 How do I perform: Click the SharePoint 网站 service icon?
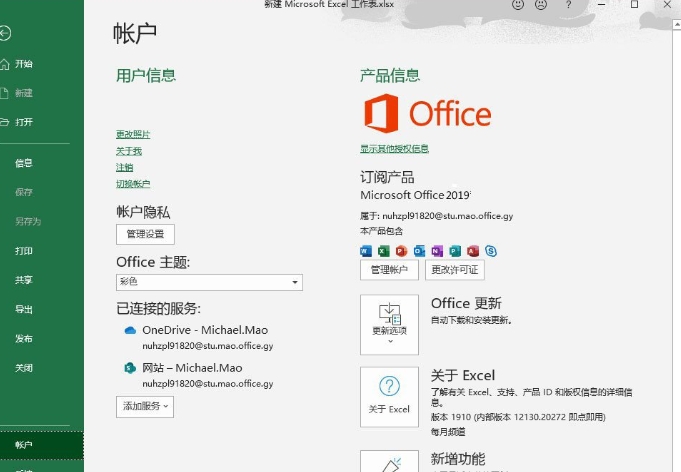coord(129,368)
